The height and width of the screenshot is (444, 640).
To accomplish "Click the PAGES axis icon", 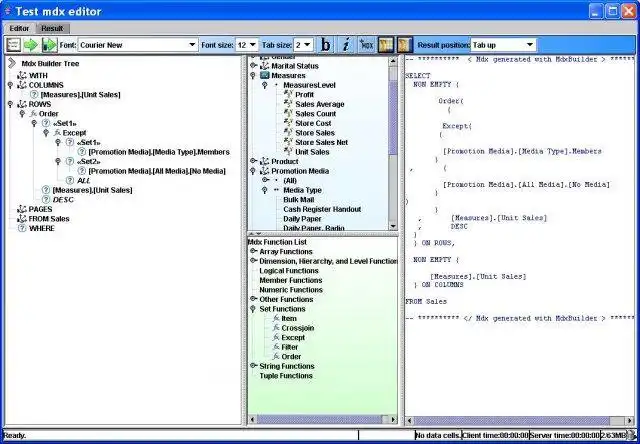I will pos(22,209).
